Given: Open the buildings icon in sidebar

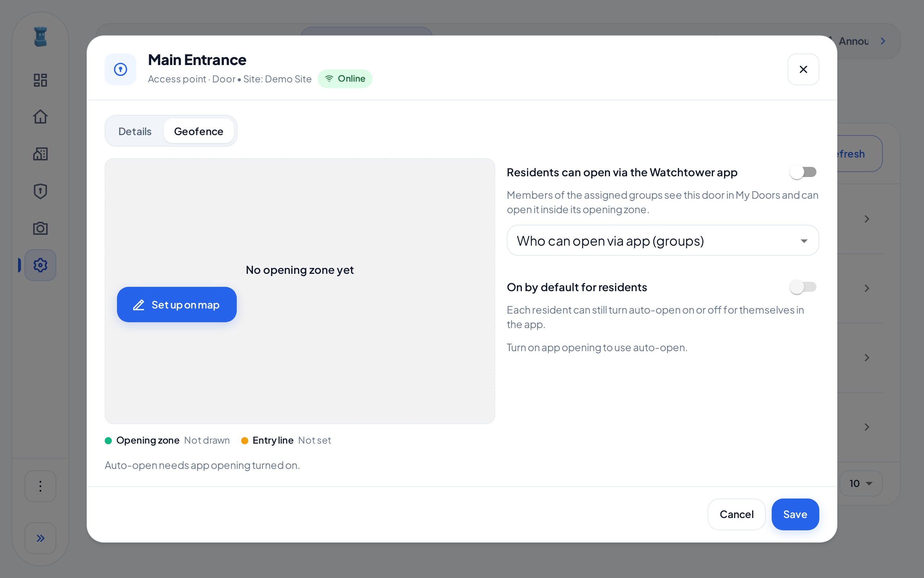Looking at the screenshot, I should point(40,154).
